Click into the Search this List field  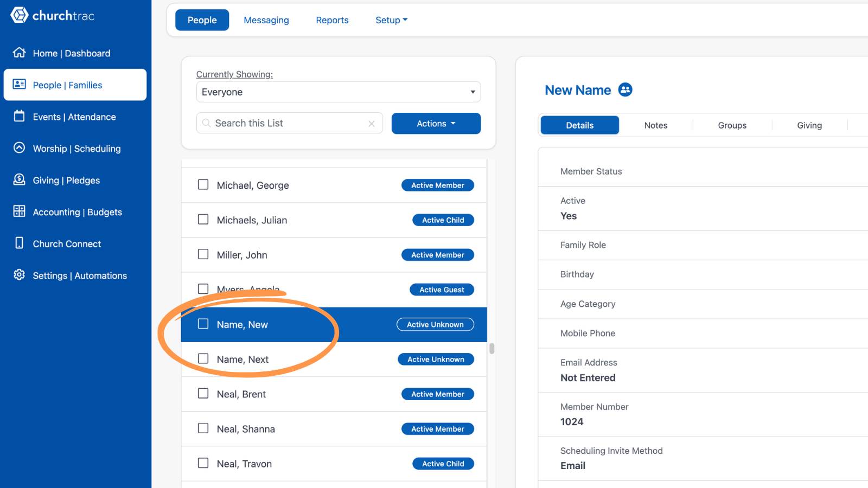coord(290,123)
